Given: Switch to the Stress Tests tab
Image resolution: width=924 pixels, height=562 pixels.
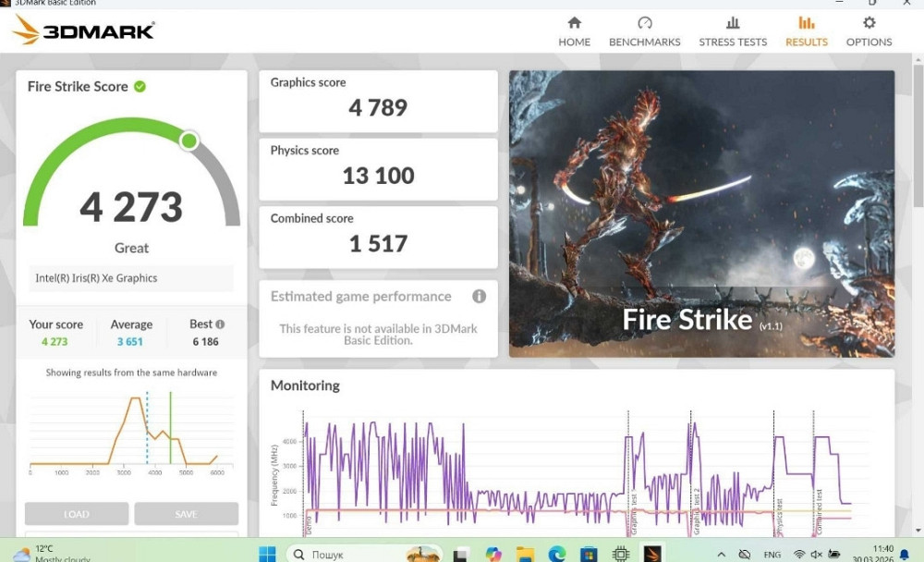Looking at the screenshot, I should 733,31.
